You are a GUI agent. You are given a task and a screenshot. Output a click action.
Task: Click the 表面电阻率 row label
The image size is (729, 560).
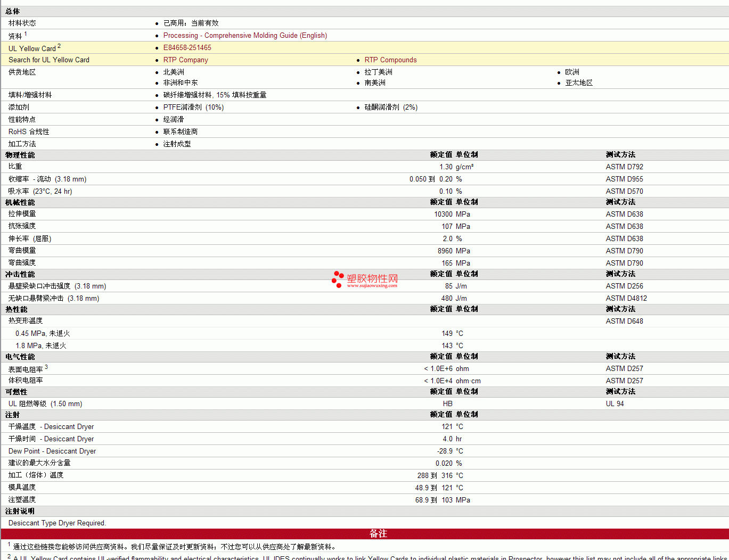[x=26, y=369]
